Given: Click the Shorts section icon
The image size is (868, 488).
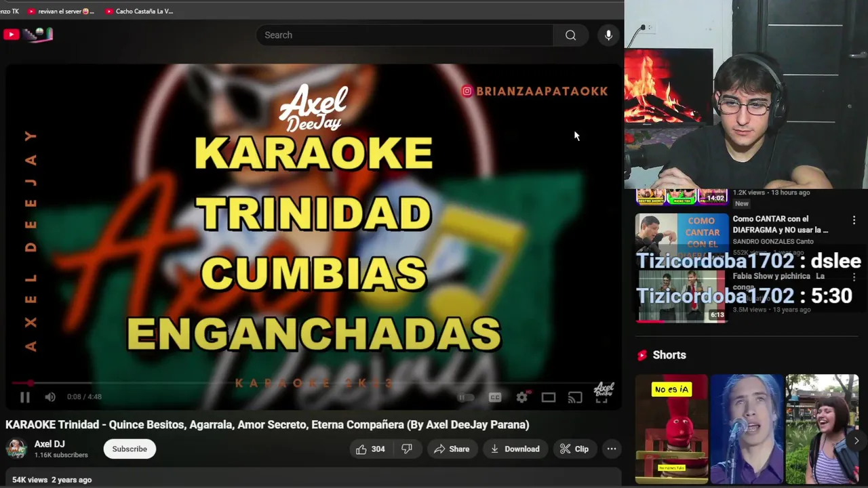Looking at the screenshot, I should tap(642, 355).
